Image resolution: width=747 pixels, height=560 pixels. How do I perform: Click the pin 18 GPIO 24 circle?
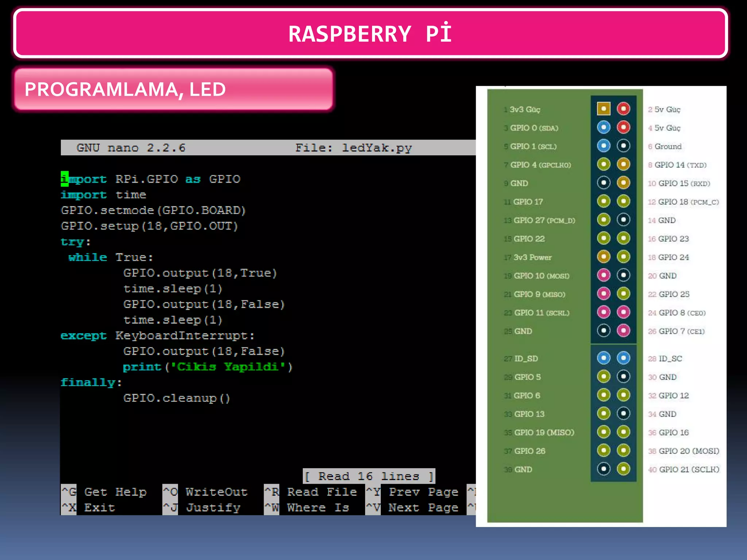click(x=623, y=257)
